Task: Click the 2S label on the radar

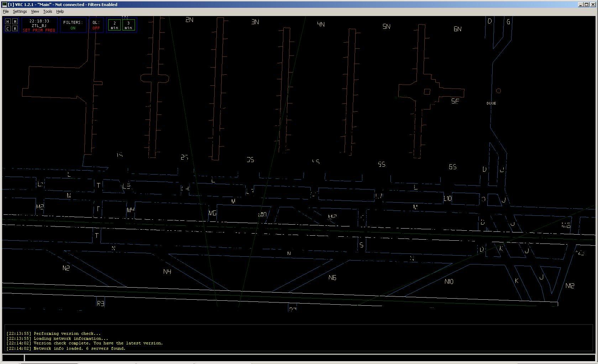Action: click(184, 157)
